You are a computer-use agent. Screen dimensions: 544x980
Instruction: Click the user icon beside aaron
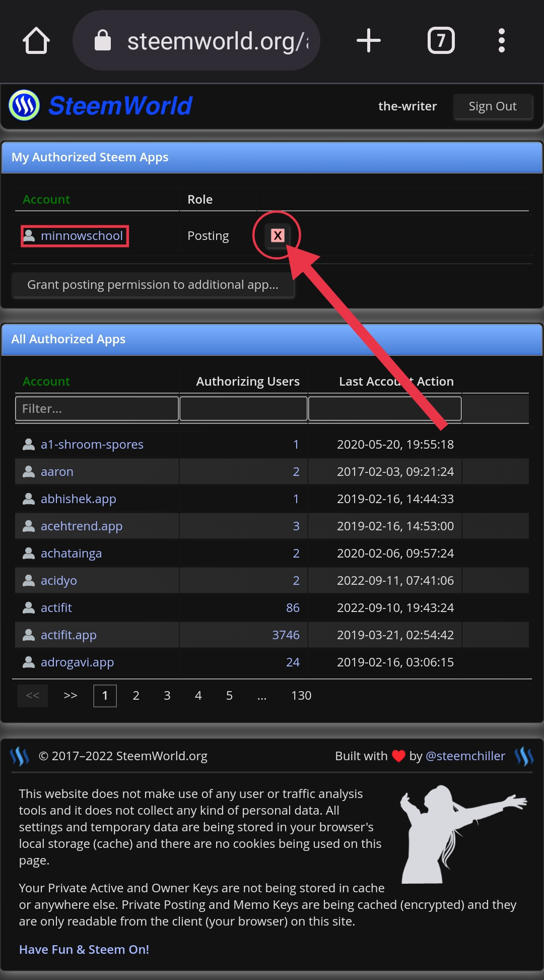click(29, 471)
